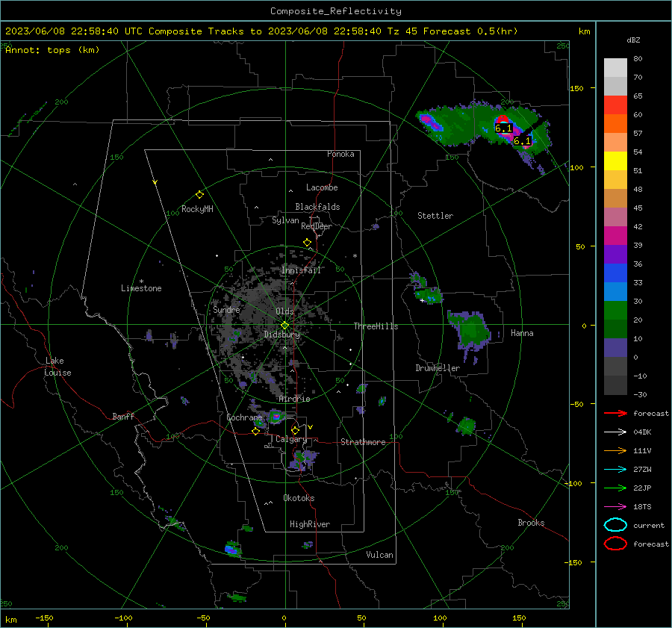672x628 pixels.
Task: Click the green swatch between 30 and 20 dBZ
Action: point(615,311)
